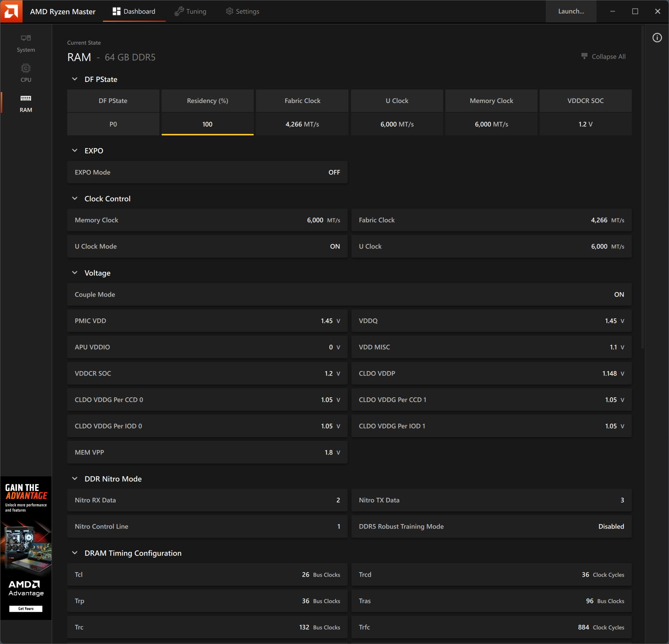
Task: Switch to the Dashboard tab
Action: point(134,11)
